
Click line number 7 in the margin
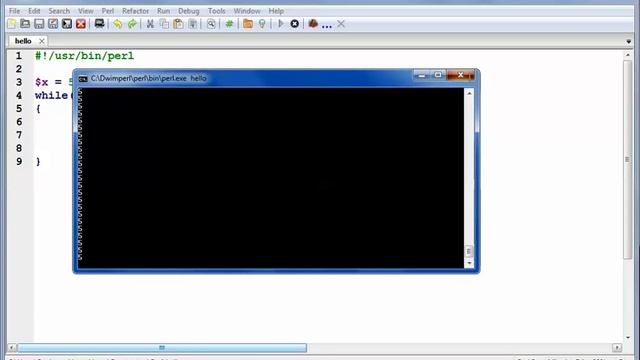tap(19, 135)
